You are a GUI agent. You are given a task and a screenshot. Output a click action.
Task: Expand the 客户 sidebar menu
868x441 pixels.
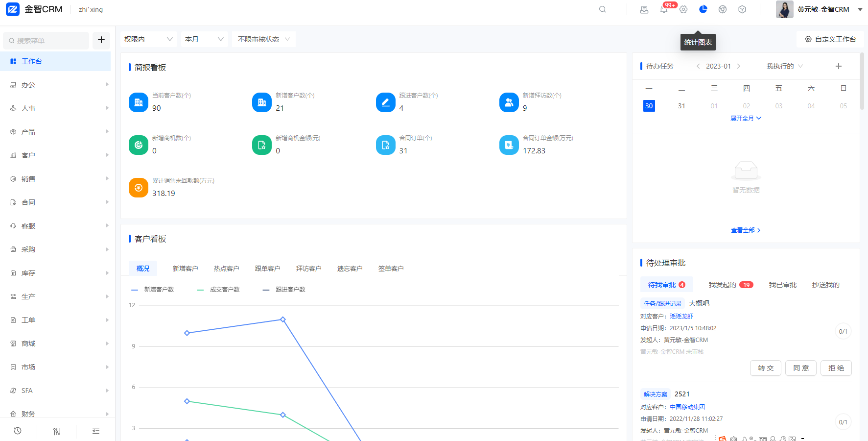pos(55,155)
